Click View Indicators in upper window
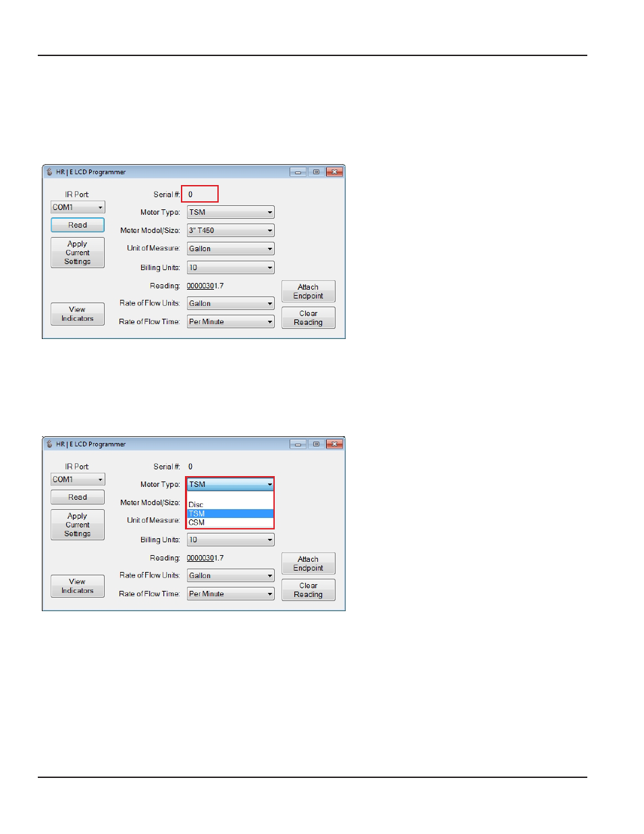Image resolution: width=644 pixels, height=834 pixels. tap(78, 314)
